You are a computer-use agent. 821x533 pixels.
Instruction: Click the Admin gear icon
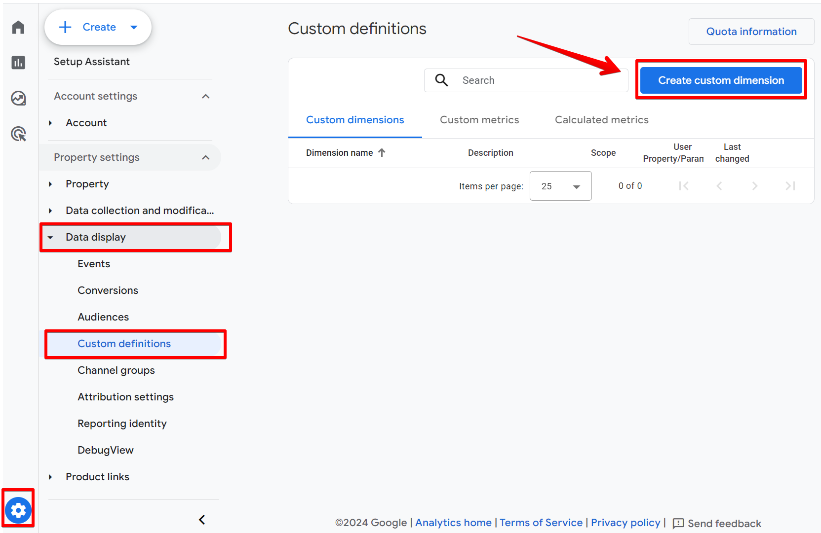(x=18, y=511)
